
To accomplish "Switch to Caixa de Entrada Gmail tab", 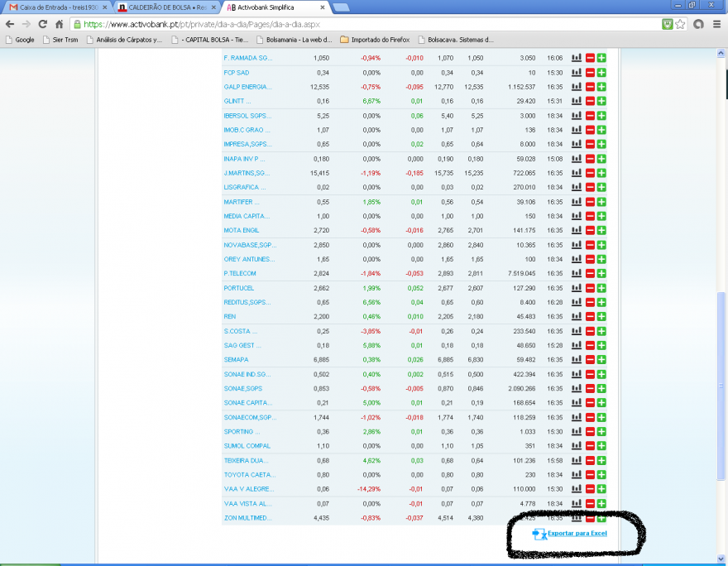I will click(x=58, y=7).
